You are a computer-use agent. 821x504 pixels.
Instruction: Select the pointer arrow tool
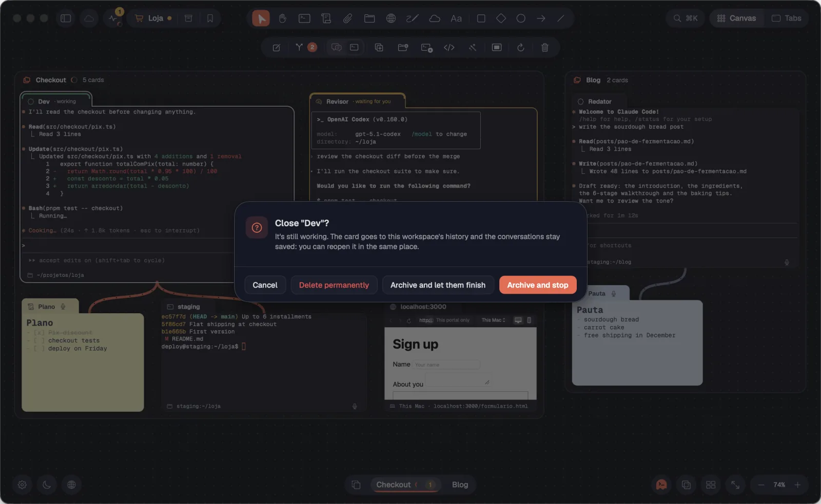[261, 18]
